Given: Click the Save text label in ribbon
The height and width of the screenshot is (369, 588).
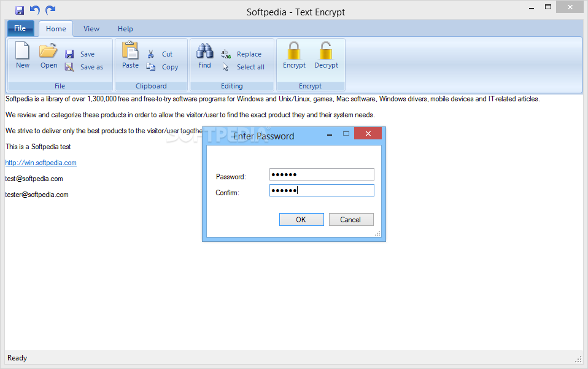Looking at the screenshot, I should click(87, 55).
